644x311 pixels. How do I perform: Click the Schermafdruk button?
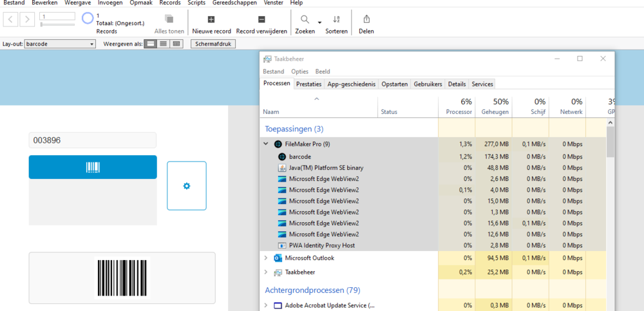point(213,44)
